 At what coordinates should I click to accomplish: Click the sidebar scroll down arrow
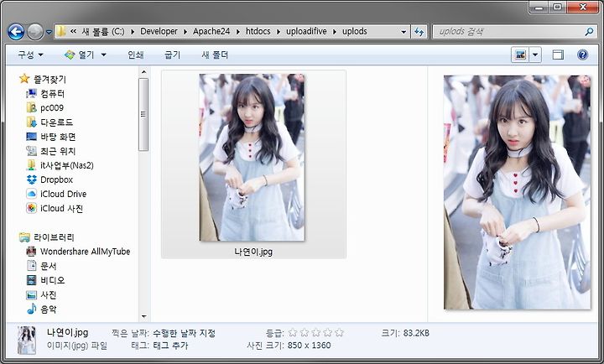[143, 317]
